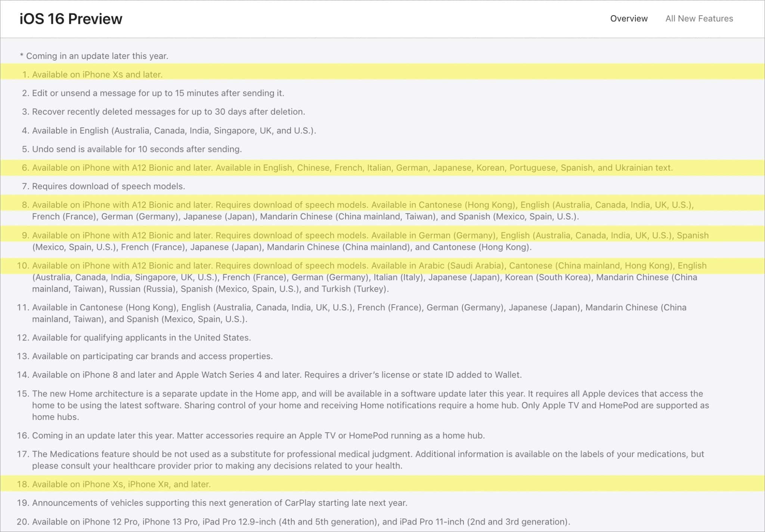Click footnote 9 beginning with German (Germany)

coord(365,241)
